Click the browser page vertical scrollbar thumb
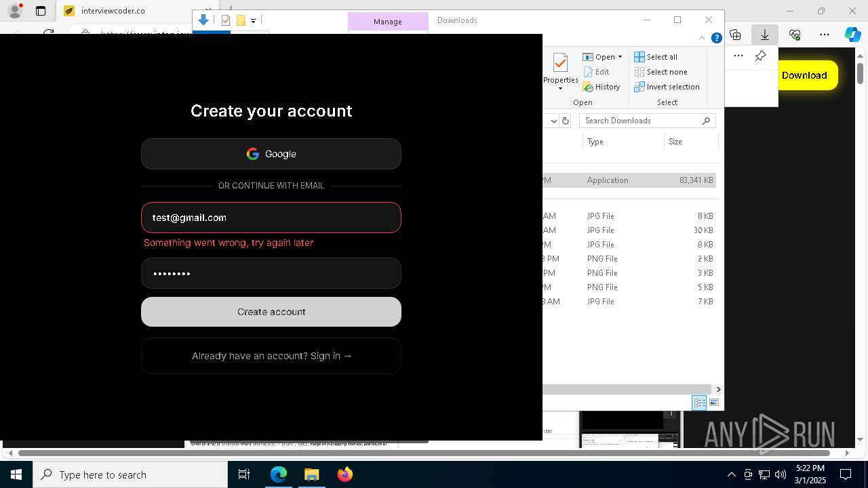868x488 pixels. tap(861, 73)
